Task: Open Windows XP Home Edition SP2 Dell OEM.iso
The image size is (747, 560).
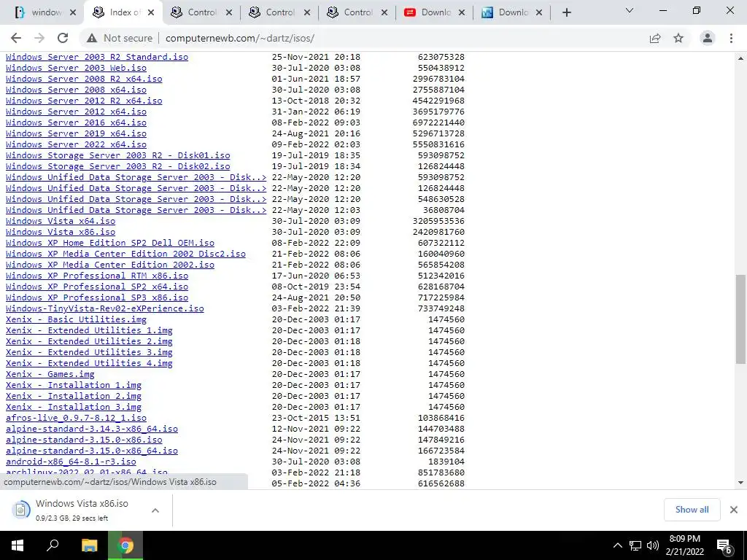Action: click(x=110, y=243)
